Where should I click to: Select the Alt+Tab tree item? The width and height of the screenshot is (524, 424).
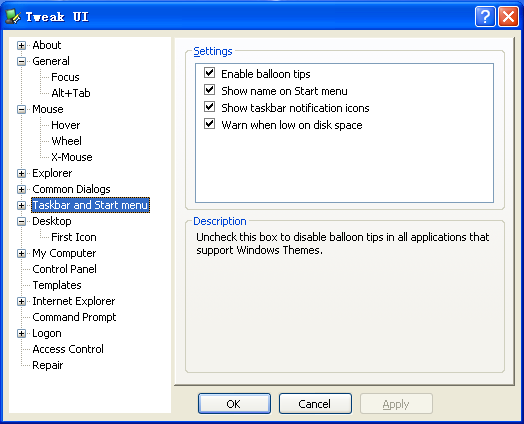(71, 93)
